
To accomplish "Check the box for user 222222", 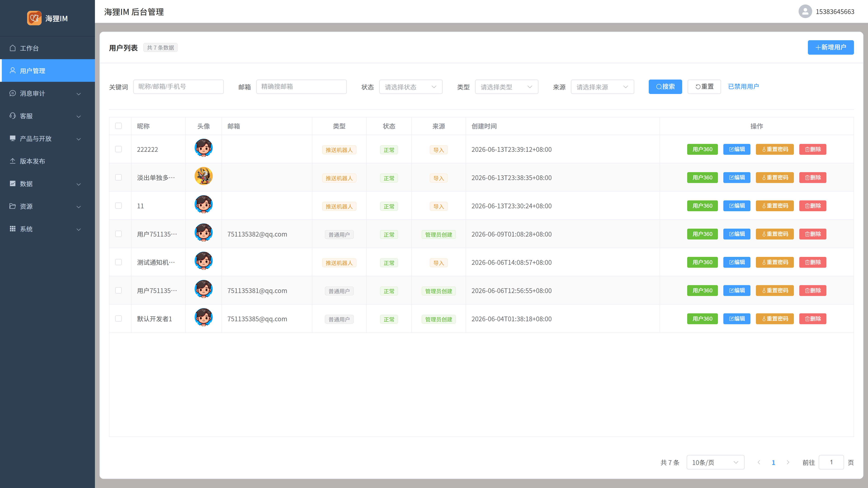I will (118, 149).
